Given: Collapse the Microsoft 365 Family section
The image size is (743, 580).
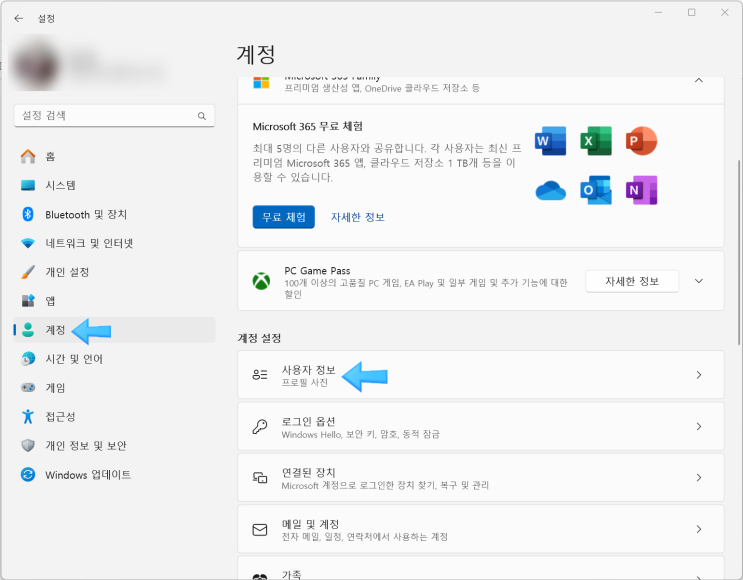Looking at the screenshot, I should click(x=698, y=81).
